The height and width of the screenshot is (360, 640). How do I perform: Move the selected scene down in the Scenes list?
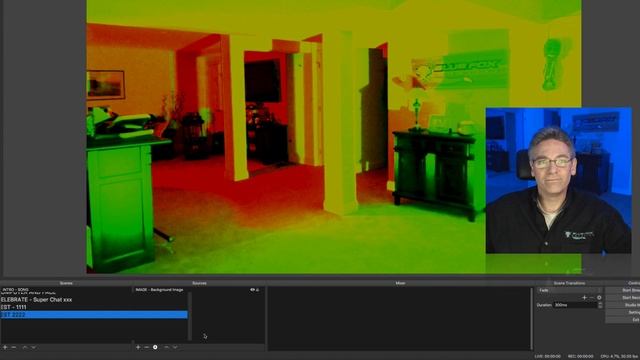coord(34,347)
